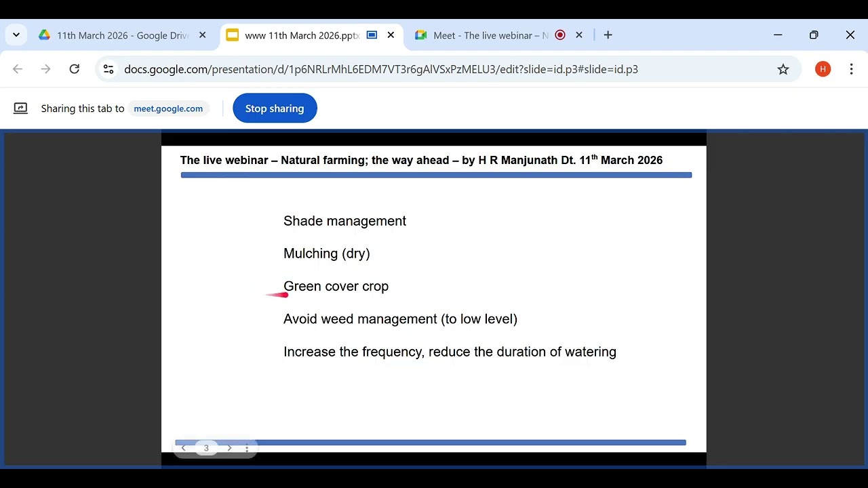
Task: Click the screen share icon in sharing bar
Action: click(21, 108)
